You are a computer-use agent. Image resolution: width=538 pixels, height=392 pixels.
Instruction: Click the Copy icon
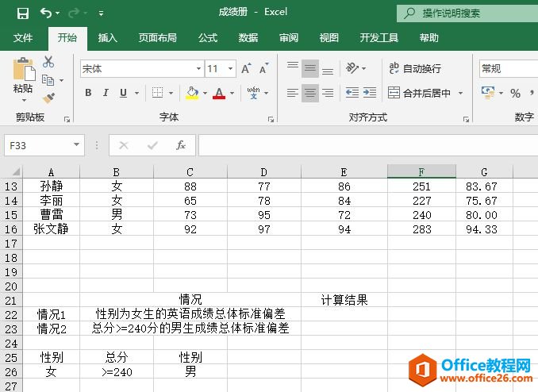48,80
